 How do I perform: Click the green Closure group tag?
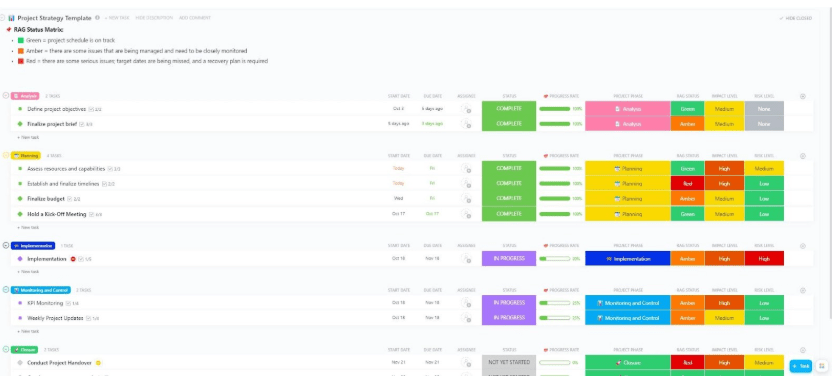pyautogui.click(x=24, y=349)
